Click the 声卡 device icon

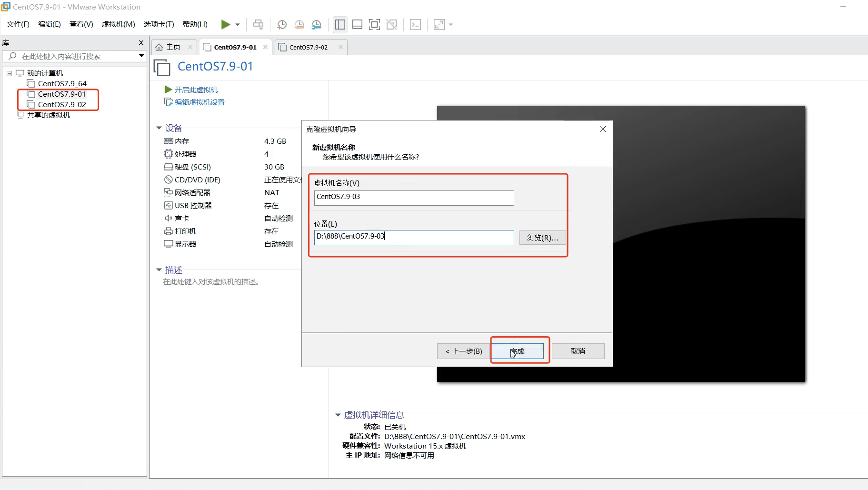(168, 218)
